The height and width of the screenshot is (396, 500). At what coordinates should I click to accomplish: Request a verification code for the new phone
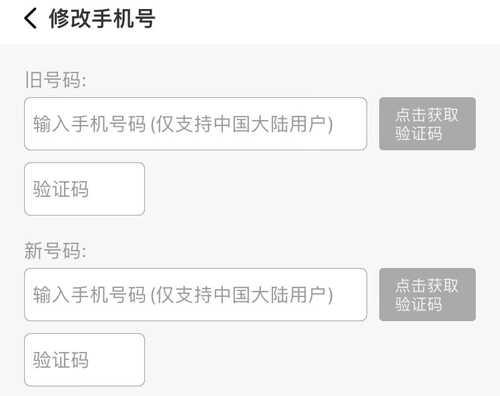427,294
